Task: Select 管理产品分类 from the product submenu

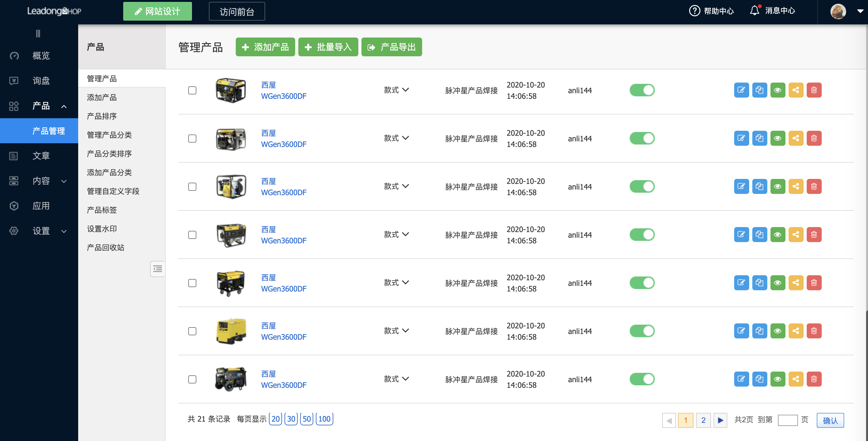Action: pos(109,135)
